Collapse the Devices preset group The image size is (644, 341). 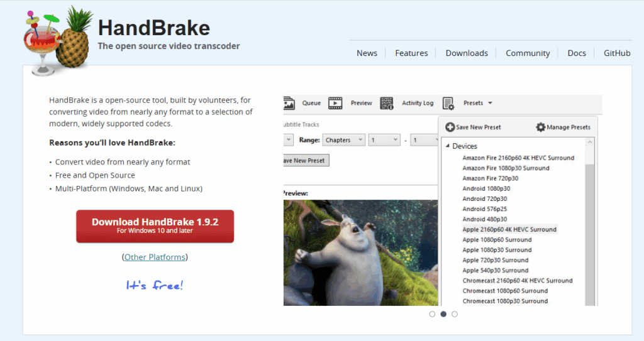pyautogui.click(x=448, y=146)
